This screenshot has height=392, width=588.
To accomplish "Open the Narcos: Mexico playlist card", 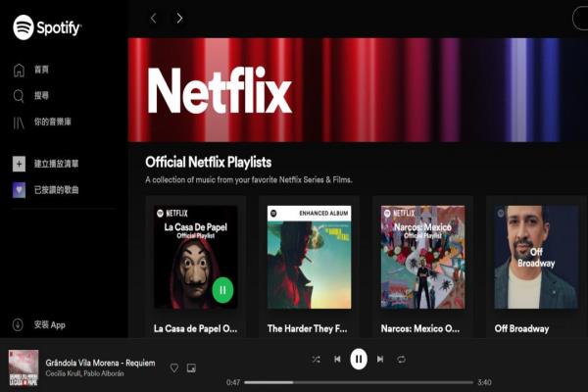I will pos(422,265).
